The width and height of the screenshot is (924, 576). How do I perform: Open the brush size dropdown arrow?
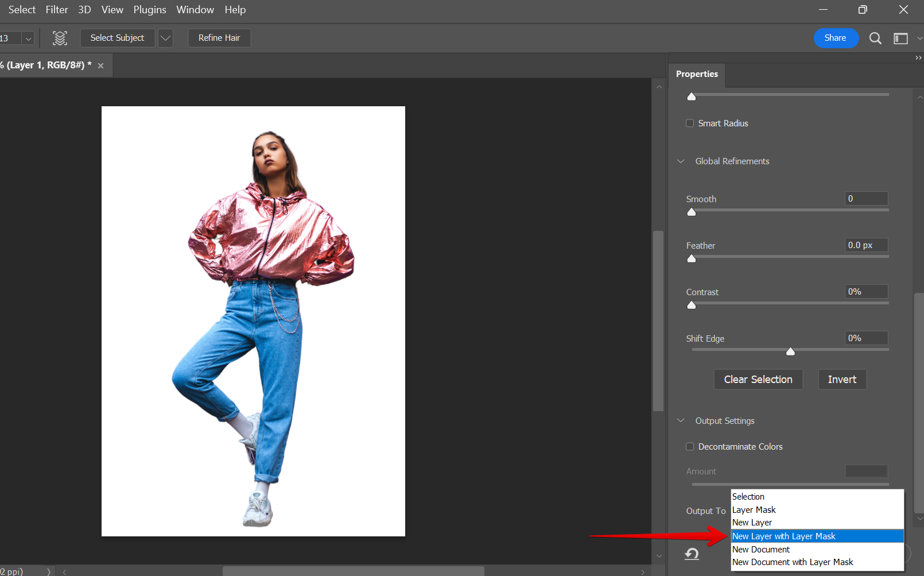[28, 38]
